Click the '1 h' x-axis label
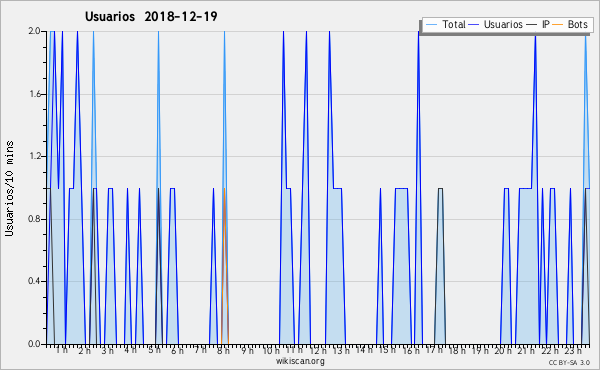The width and height of the screenshot is (600, 370). pyautogui.click(x=62, y=350)
